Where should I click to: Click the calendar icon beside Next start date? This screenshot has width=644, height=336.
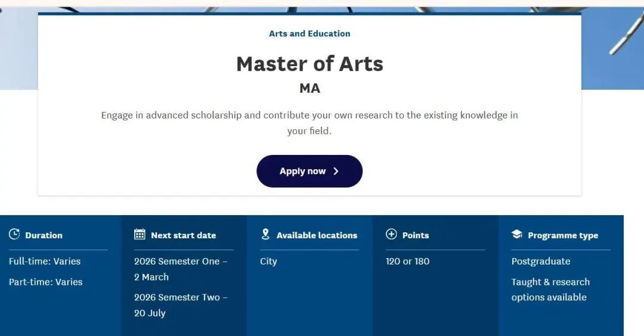tap(140, 235)
